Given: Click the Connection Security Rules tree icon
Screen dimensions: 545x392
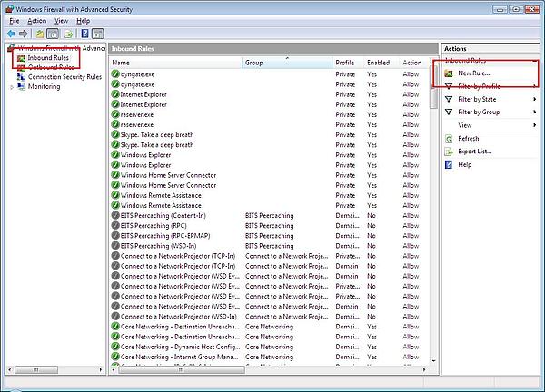Looking at the screenshot, I should (x=21, y=77).
